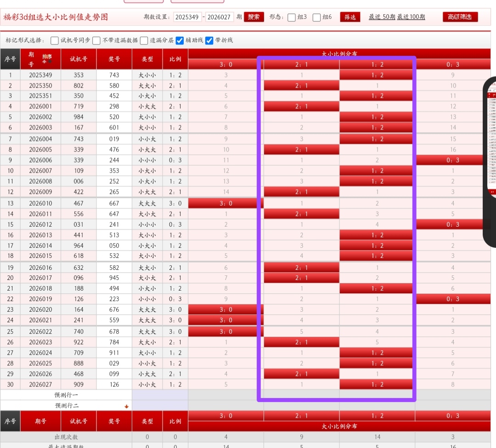The height and width of the screenshot is (448, 496).
Task: Check the 组6 form checkbox
Action: [x=317, y=17]
